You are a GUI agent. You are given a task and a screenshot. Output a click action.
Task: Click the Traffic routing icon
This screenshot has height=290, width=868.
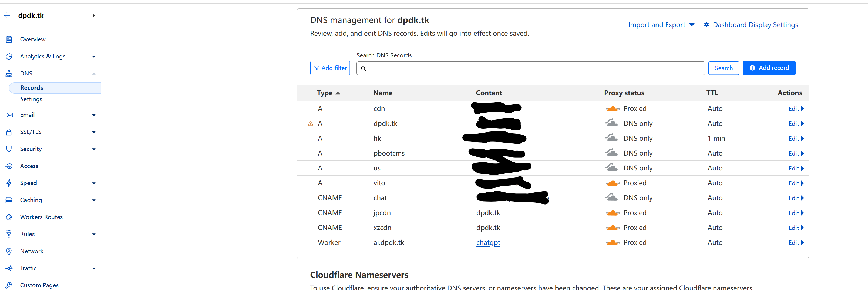coord(9,268)
